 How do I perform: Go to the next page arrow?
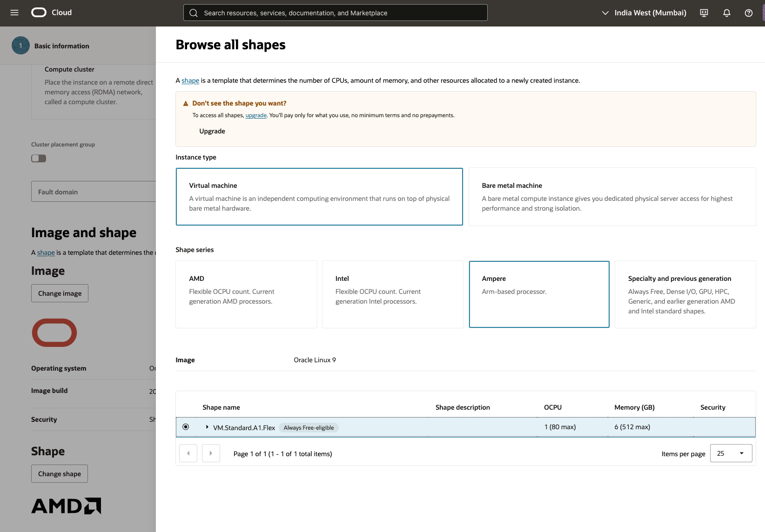click(x=211, y=453)
